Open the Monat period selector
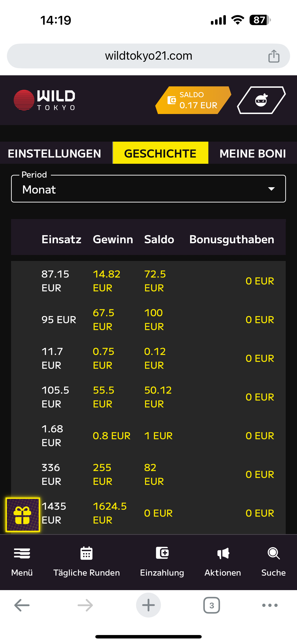This screenshot has width=297, height=644. pyautogui.click(x=148, y=189)
